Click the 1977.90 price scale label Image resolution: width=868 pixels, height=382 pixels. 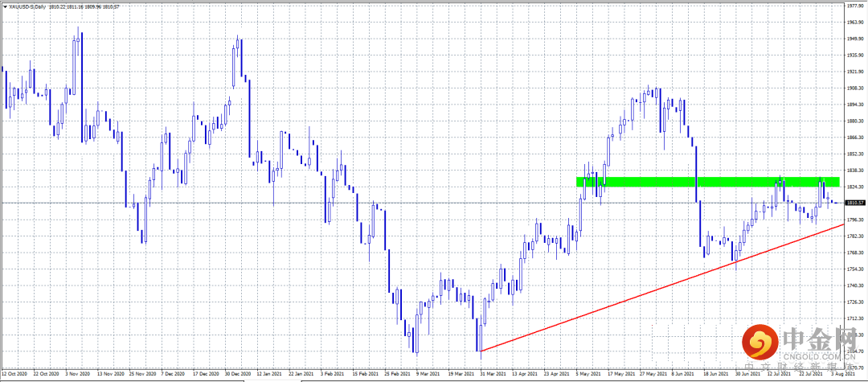click(x=855, y=6)
